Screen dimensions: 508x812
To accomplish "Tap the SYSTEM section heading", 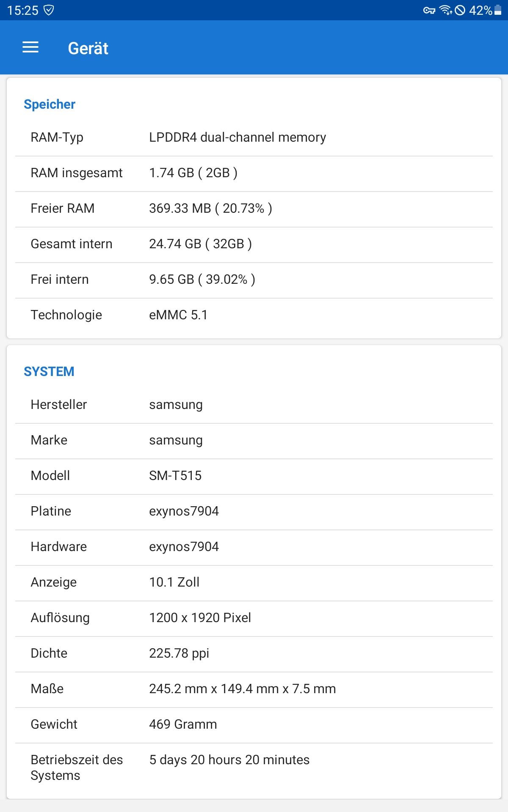I will click(49, 372).
